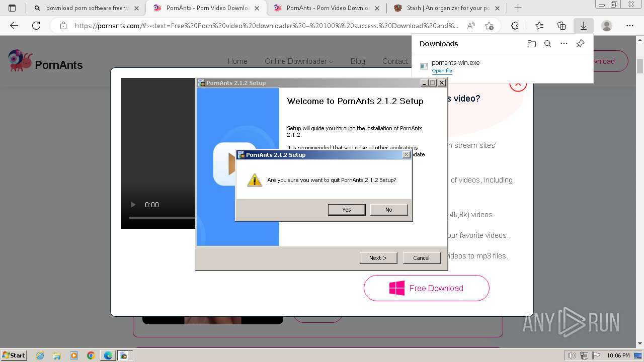The width and height of the screenshot is (644, 362).
Task: Open the Favorites star-list icon
Action: click(539, 26)
